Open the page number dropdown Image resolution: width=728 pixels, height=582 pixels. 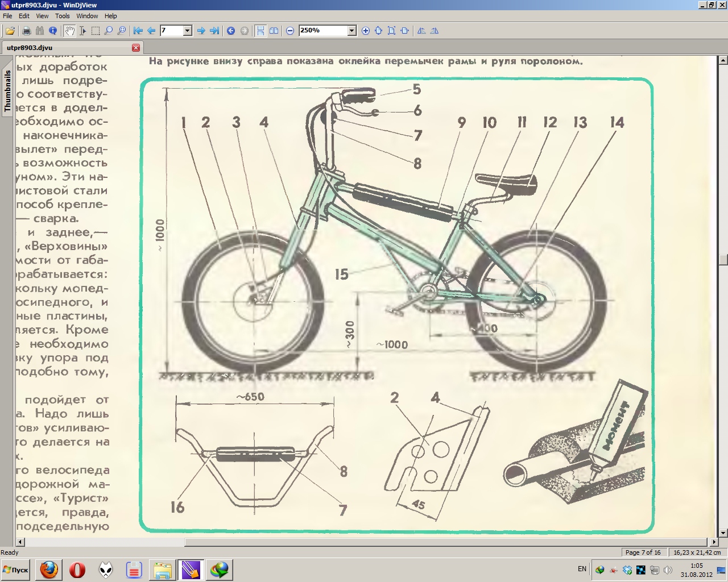tap(187, 31)
